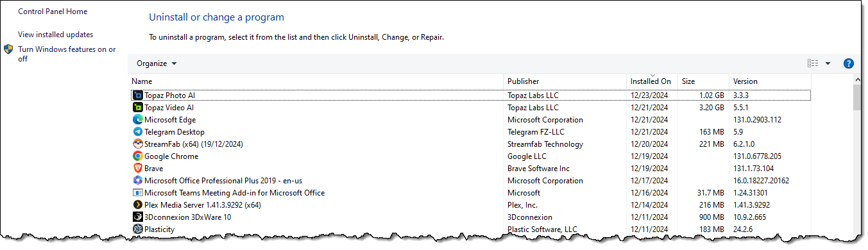Click the StreamFab (x64) icon
868x250 pixels.
click(x=137, y=144)
